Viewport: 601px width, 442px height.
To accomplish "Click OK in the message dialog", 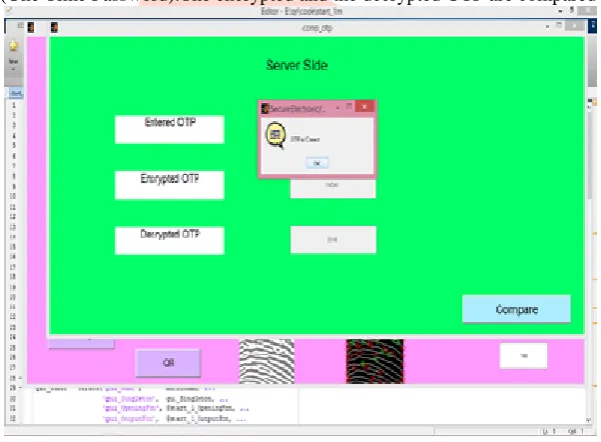I will pyautogui.click(x=317, y=163).
